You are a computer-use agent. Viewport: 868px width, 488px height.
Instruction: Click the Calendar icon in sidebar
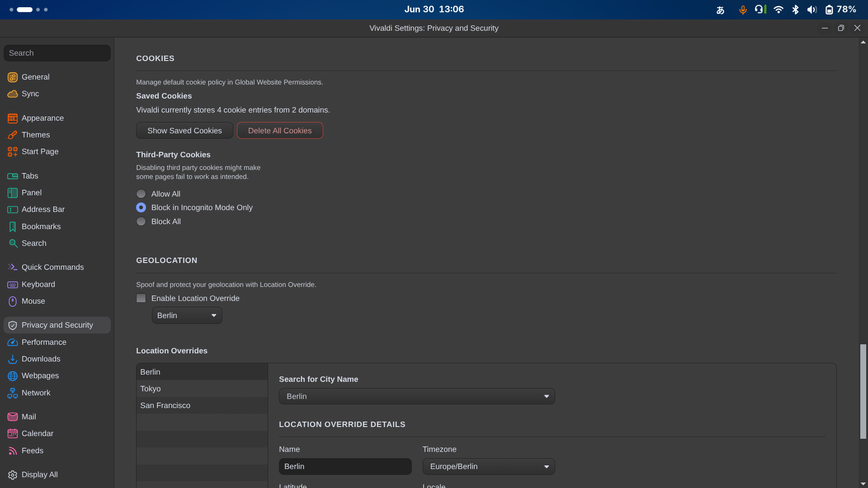(13, 434)
